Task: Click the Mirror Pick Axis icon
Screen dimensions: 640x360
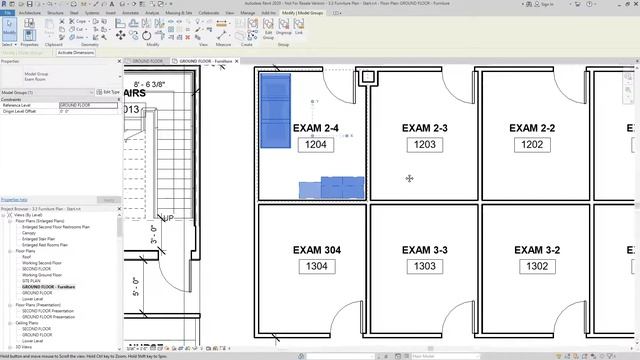Action: [146, 23]
